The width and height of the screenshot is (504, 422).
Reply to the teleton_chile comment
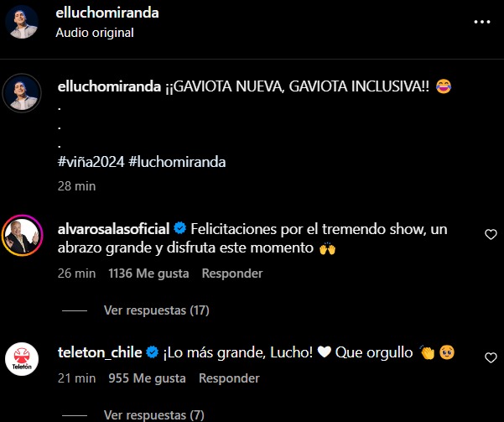(x=229, y=378)
